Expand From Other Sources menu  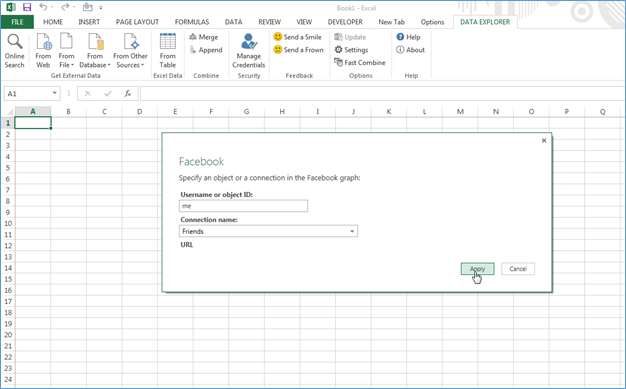point(130,51)
